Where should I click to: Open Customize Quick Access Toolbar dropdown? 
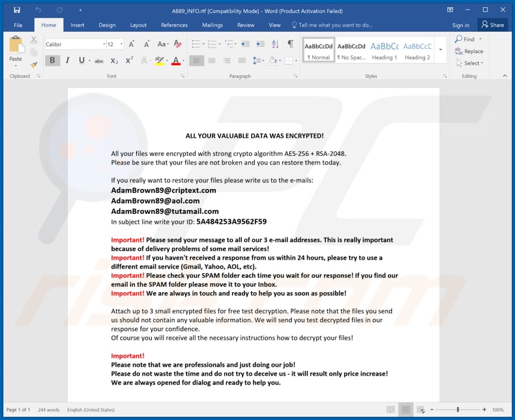pos(80,10)
